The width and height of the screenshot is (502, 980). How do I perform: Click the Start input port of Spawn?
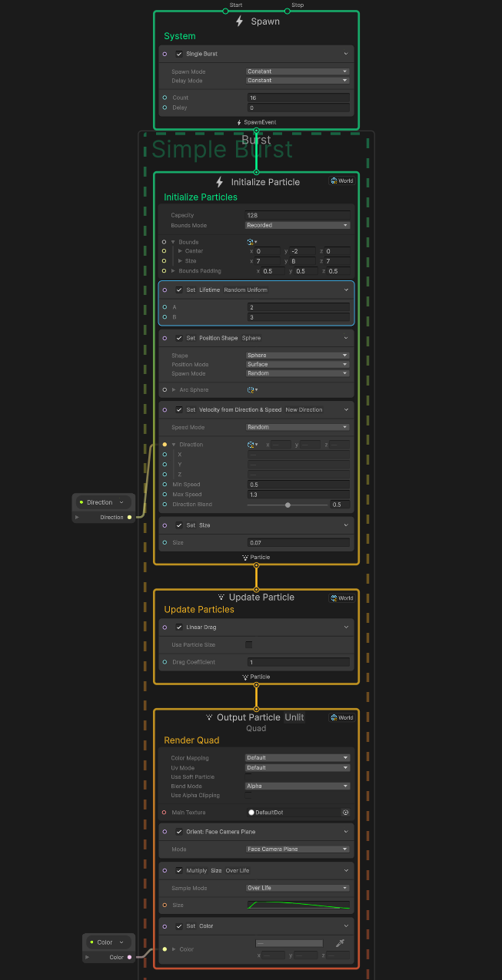(x=225, y=12)
